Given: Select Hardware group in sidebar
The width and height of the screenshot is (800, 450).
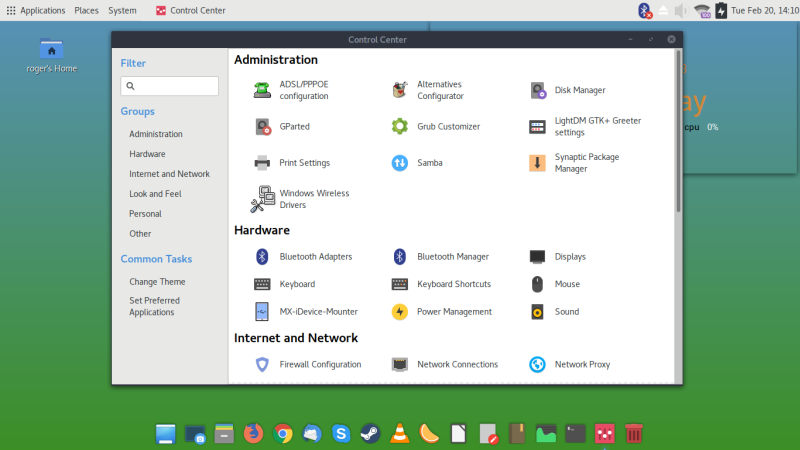Looking at the screenshot, I should tap(147, 154).
